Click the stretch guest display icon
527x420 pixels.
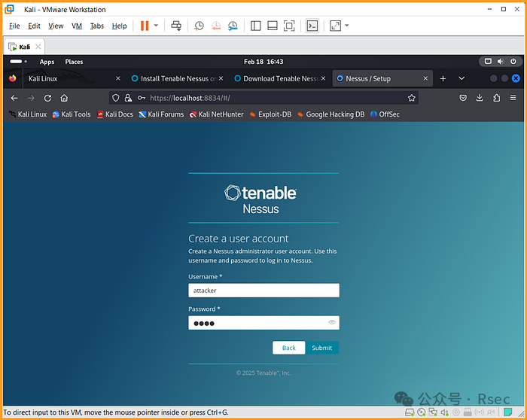336,26
